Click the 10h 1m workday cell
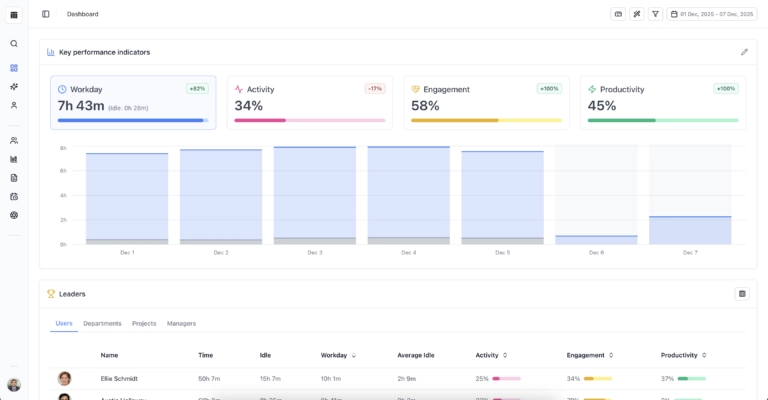This screenshot has width=768, height=400. click(x=332, y=378)
